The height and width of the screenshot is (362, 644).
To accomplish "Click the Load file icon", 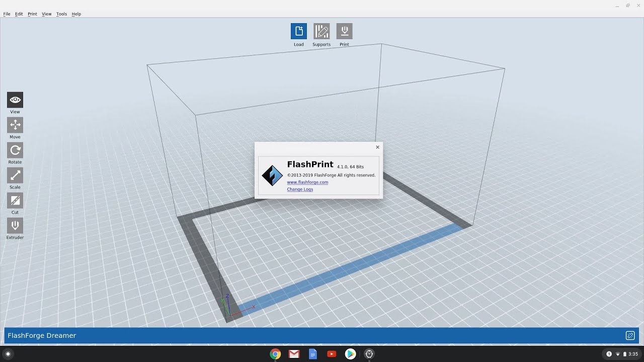I will pyautogui.click(x=299, y=31).
